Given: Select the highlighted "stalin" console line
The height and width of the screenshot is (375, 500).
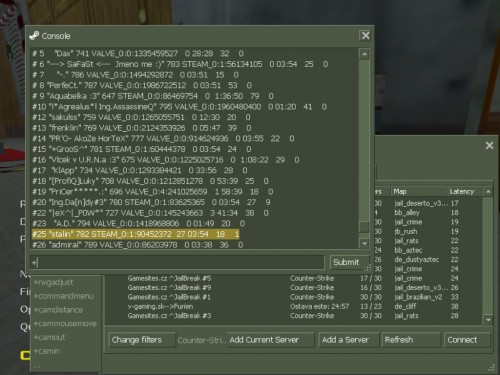Looking at the screenshot, I should pos(136,234).
